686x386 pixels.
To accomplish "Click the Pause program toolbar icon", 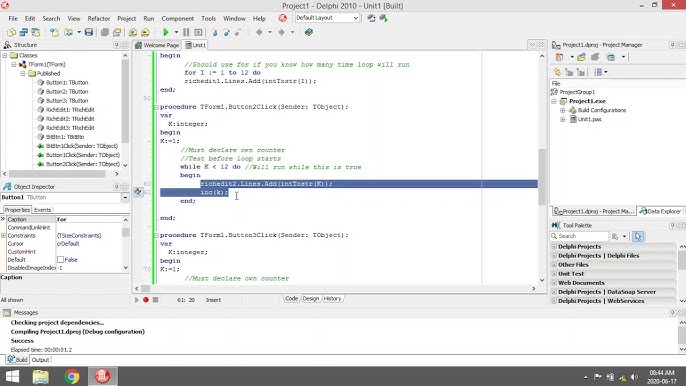I will coord(186,32).
